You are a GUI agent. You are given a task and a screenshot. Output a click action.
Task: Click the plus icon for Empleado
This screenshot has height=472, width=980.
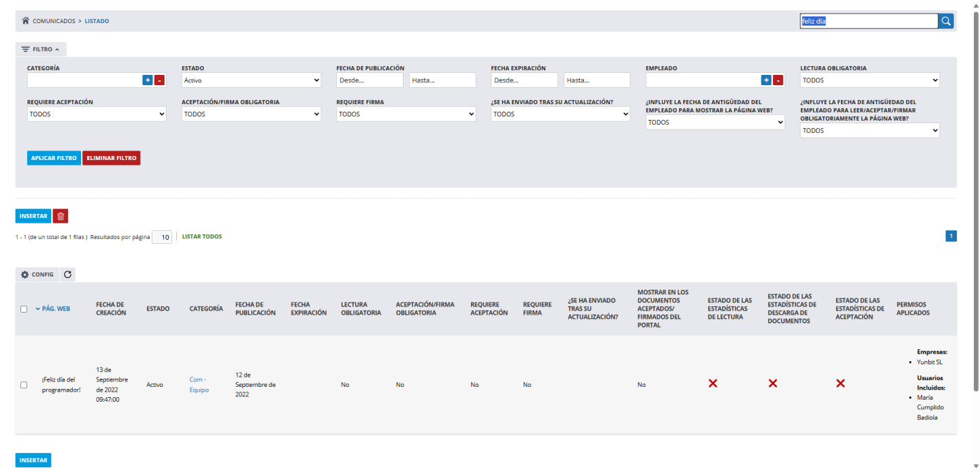tap(766, 80)
